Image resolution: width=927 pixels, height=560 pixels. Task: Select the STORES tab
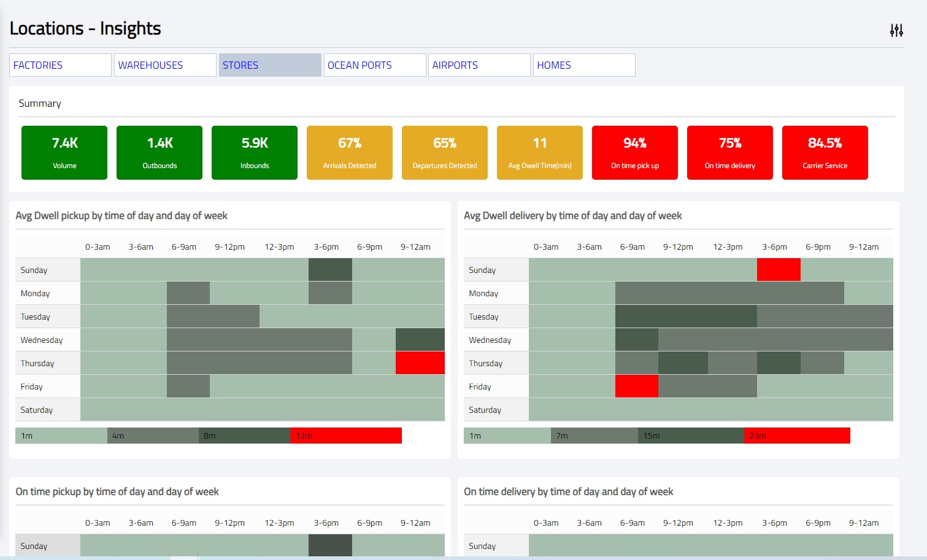pyautogui.click(x=270, y=65)
